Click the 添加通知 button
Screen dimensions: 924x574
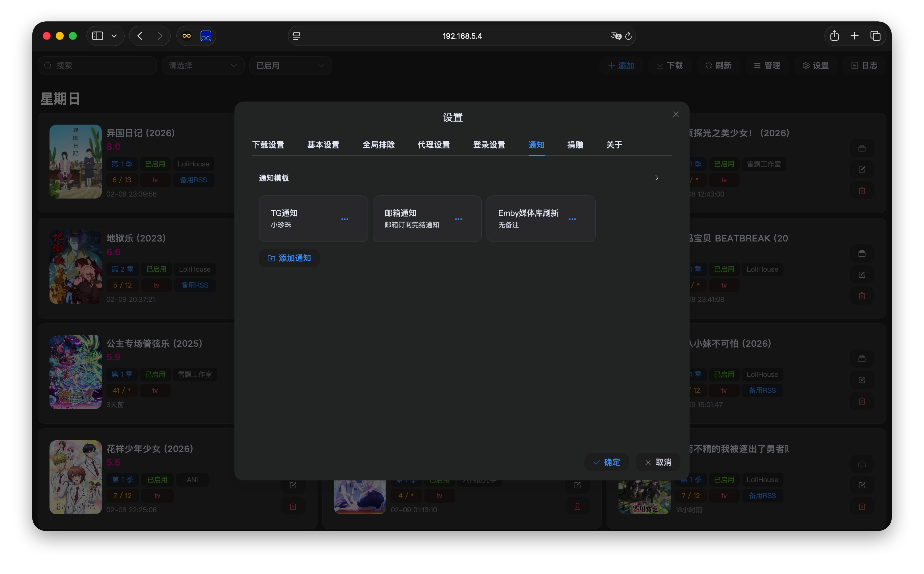289,258
